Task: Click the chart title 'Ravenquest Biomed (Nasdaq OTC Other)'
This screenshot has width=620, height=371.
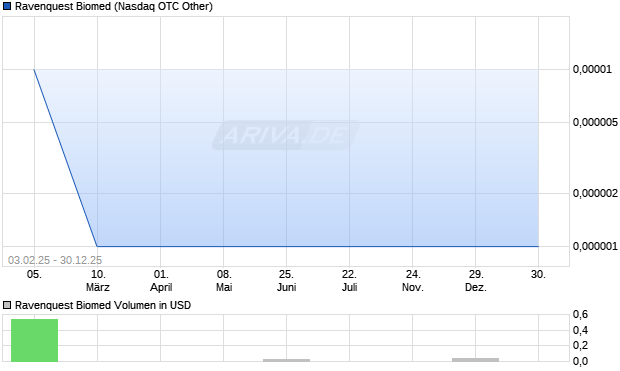Action: coord(114,7)
